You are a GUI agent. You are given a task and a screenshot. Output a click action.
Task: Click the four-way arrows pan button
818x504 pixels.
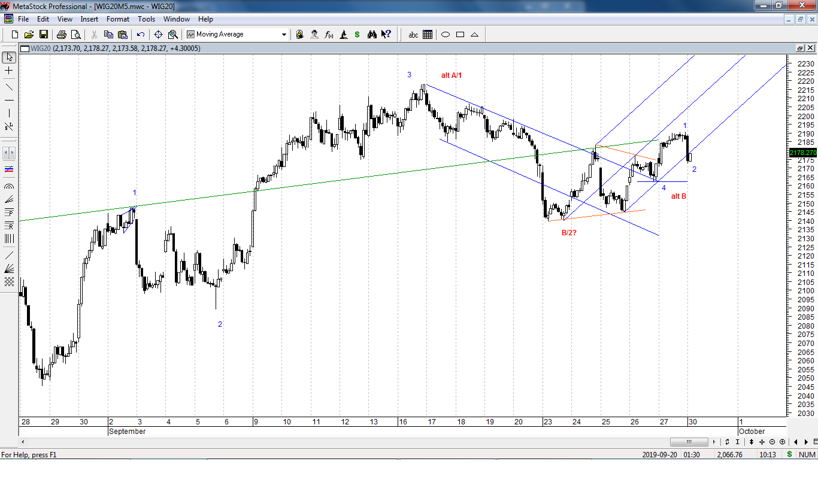762,442
